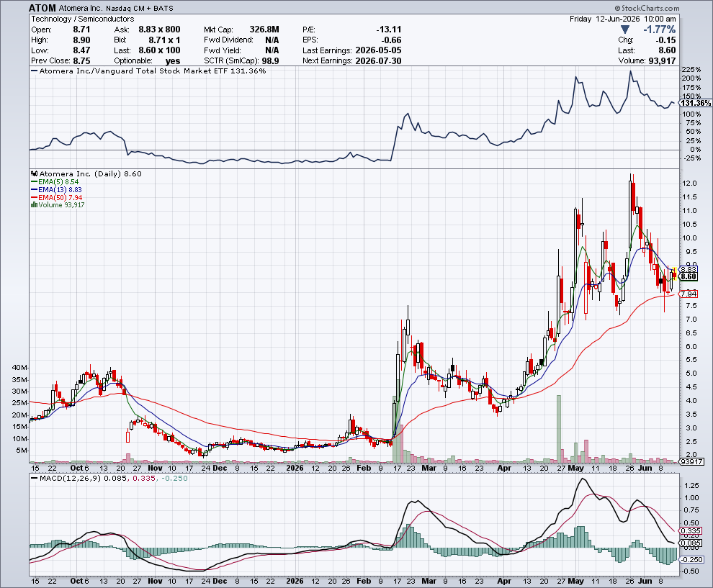713x588 pixels.
Task: Click the '2026' year label under the price chart
Action: click(x=295, y=468)
